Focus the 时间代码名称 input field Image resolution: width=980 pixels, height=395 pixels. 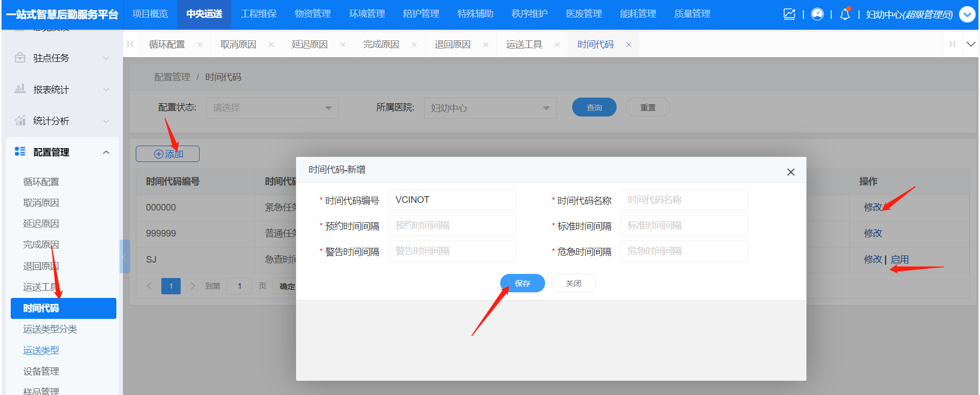pyautogui.click(x=684, y=200)
